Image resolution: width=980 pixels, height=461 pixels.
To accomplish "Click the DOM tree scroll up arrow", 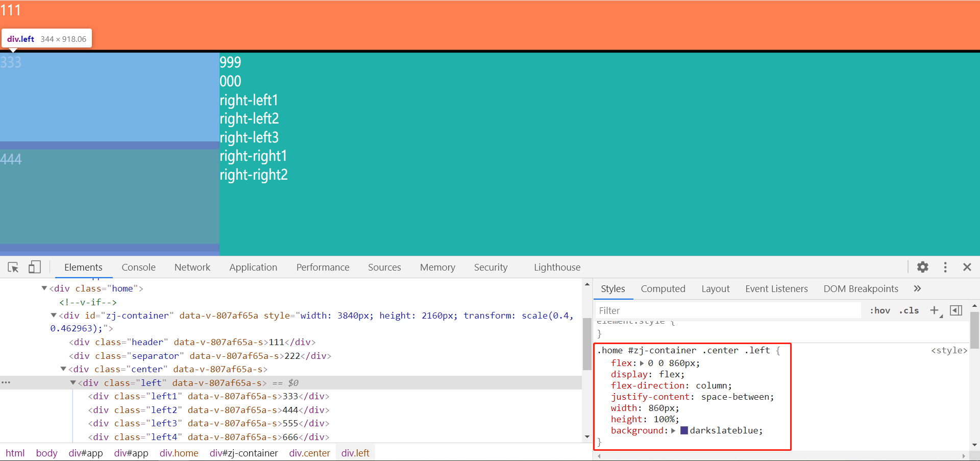I will coord(587,284).
